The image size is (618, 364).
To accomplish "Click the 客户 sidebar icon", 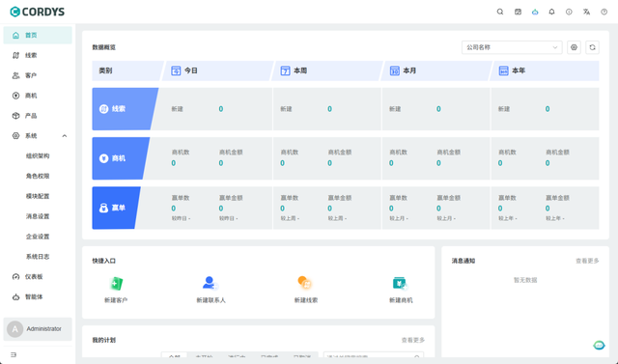I will (15, 75).
